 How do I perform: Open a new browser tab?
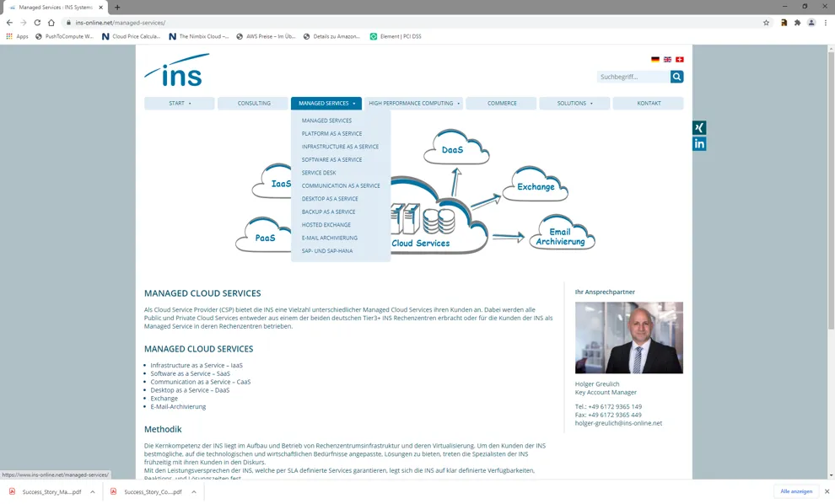(117, 8)
